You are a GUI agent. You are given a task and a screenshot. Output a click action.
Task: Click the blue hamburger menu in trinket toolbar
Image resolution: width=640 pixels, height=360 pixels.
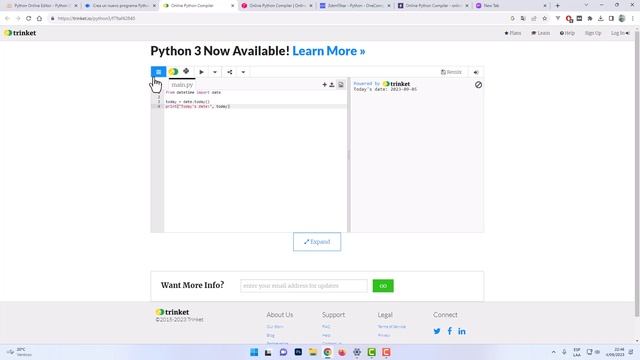[158, 72]
